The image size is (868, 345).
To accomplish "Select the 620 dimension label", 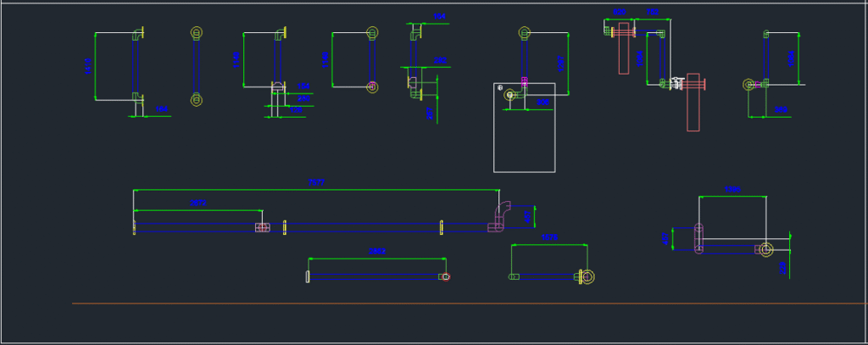I will 620,12.
